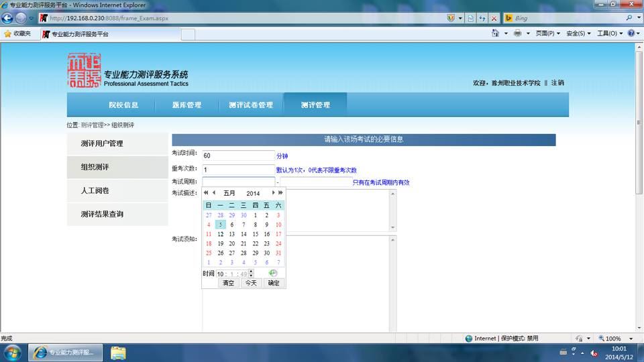This screenshot has height=362, width=644.
Task: Expand the 工具(O) dropdown menu
Action: 610,34
